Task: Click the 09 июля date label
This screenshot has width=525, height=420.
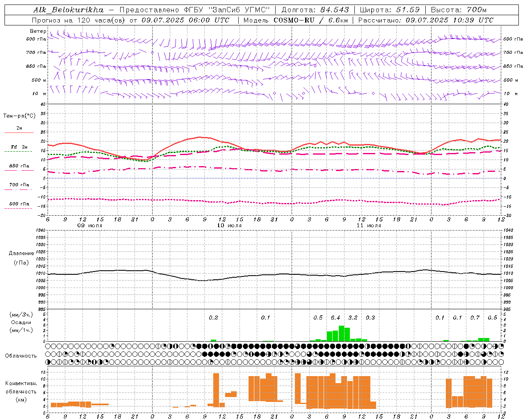Action: 90,226
